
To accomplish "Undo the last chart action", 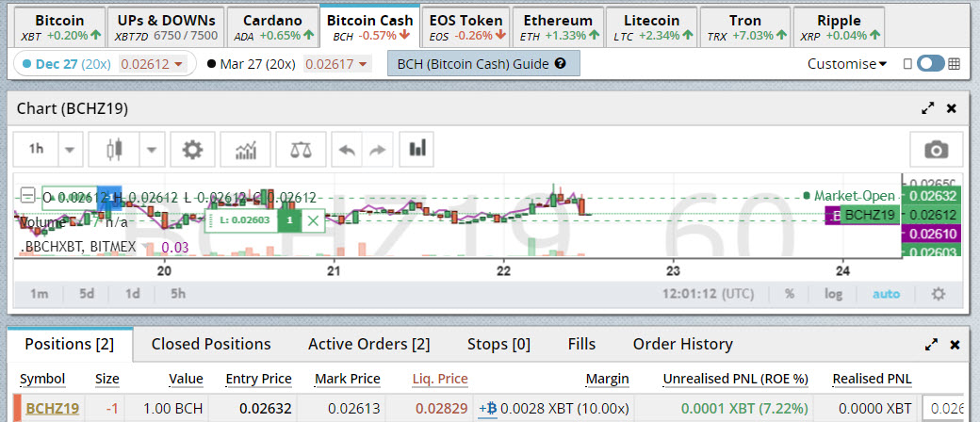I will point(347,150).
